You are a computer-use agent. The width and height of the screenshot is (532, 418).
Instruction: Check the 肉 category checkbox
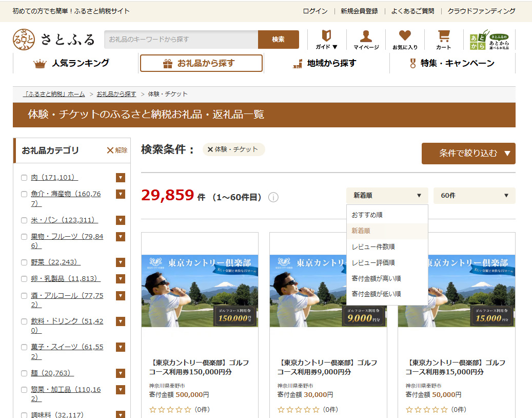tap(24, 178)
